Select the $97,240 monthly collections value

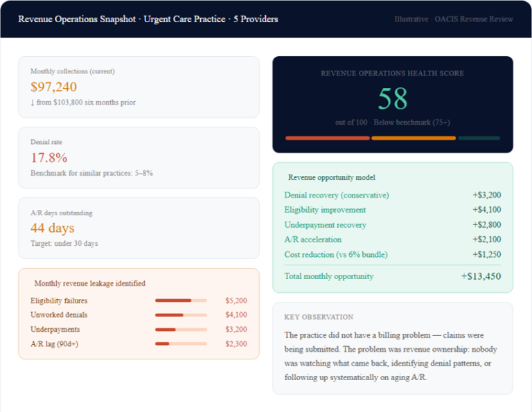point(53,87)
